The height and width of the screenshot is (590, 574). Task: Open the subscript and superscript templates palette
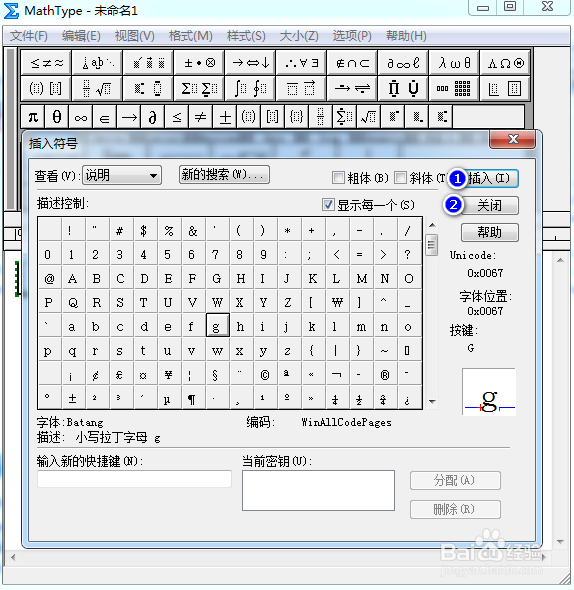[x=148, y=88]
